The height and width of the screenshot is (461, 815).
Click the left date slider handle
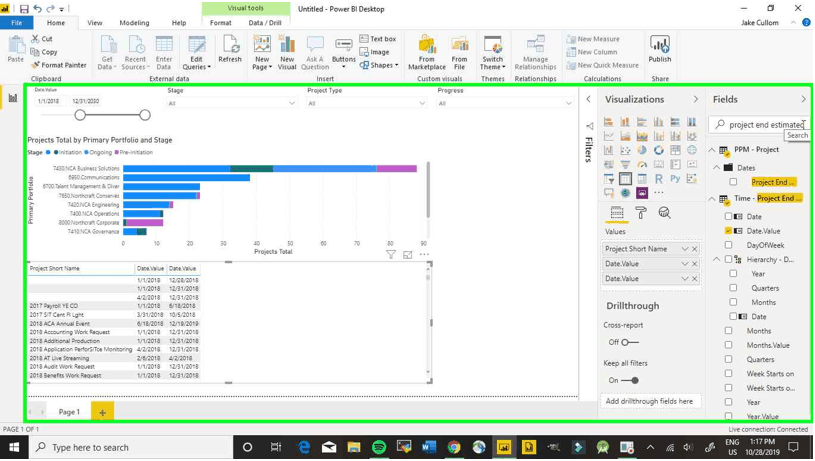coord(80,115)
